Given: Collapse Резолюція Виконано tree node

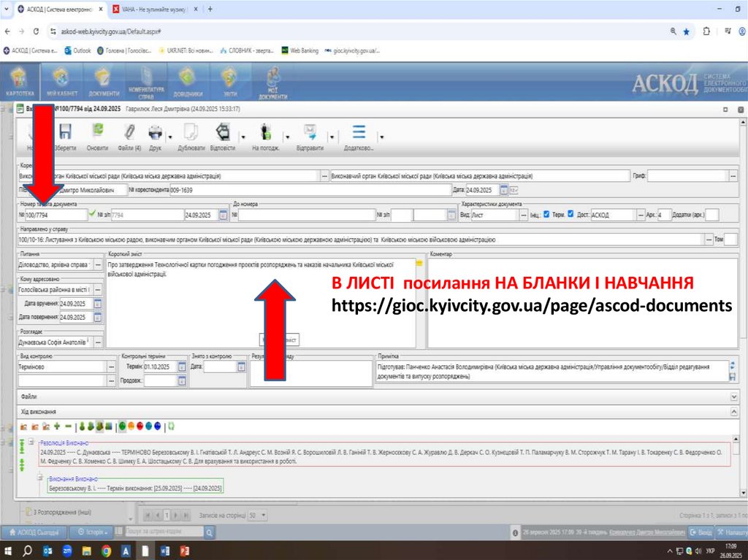Looking at the screenshot, I should point(31,442).
